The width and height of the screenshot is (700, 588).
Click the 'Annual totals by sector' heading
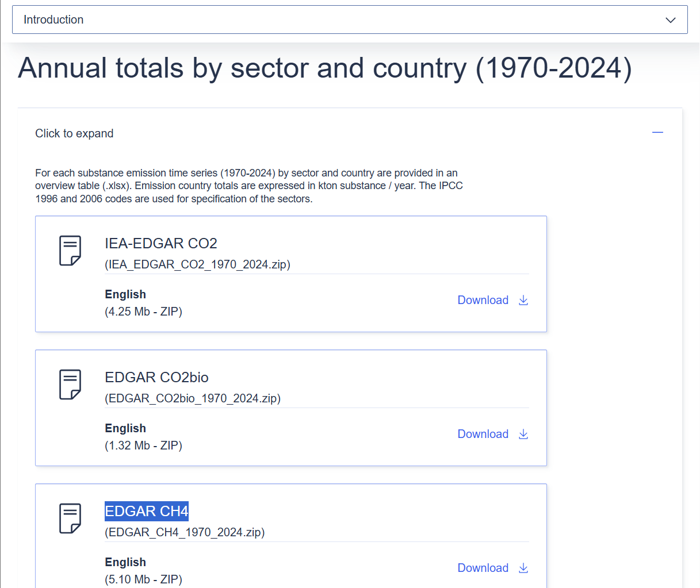pyautogui.click(x=325, y=68)
